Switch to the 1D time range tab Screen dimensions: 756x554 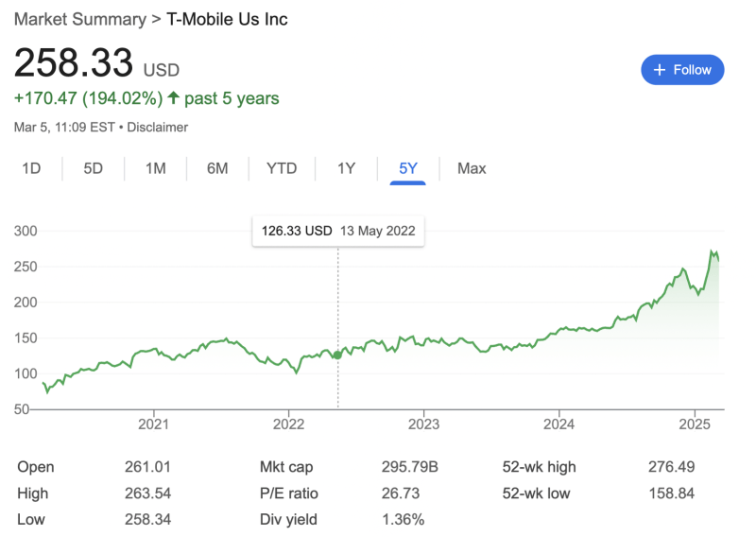[31, 168]
